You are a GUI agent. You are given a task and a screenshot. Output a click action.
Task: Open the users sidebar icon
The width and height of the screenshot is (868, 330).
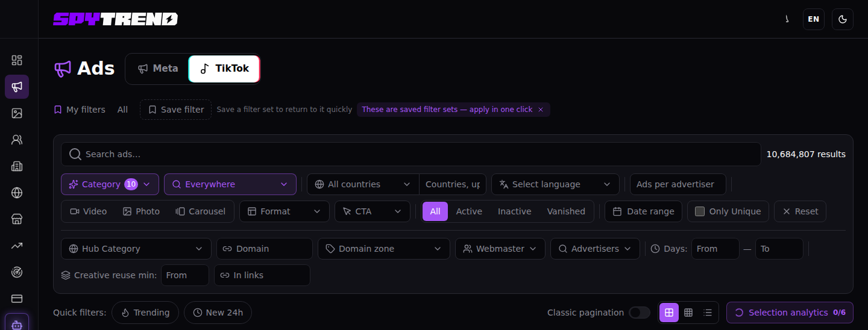pyautogui.click(x=17, y=140)
